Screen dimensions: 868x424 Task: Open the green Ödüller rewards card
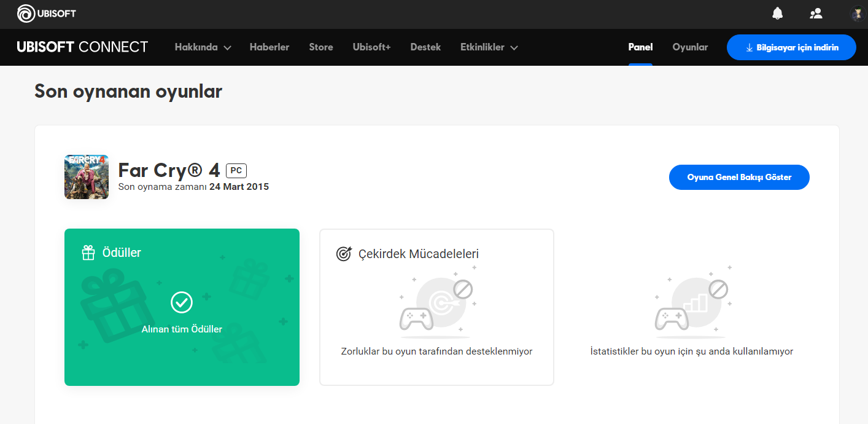pyautogui.click(x=182, y=307)
